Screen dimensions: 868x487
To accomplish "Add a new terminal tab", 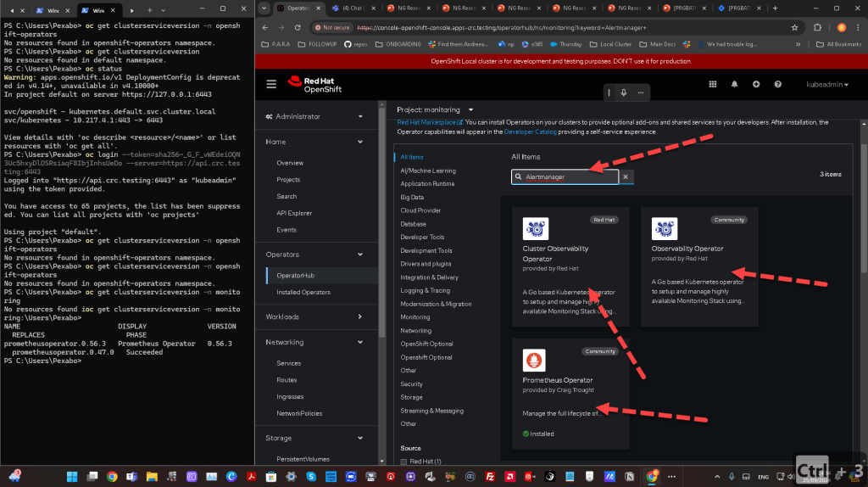I will 149,10.
